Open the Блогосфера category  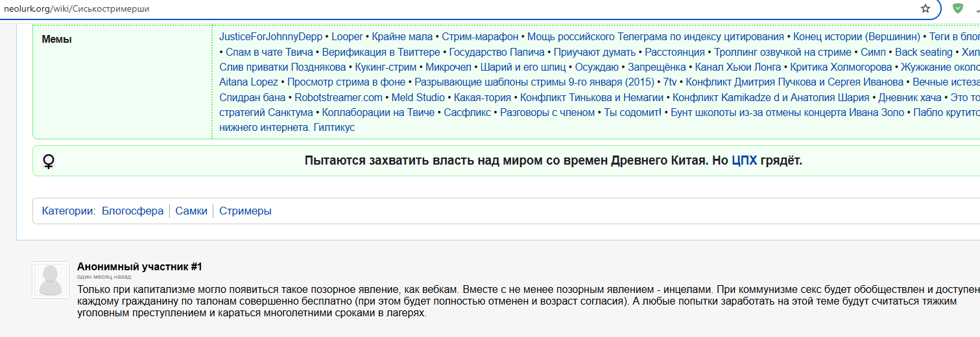pyautogui.click(x=132, y=211)
